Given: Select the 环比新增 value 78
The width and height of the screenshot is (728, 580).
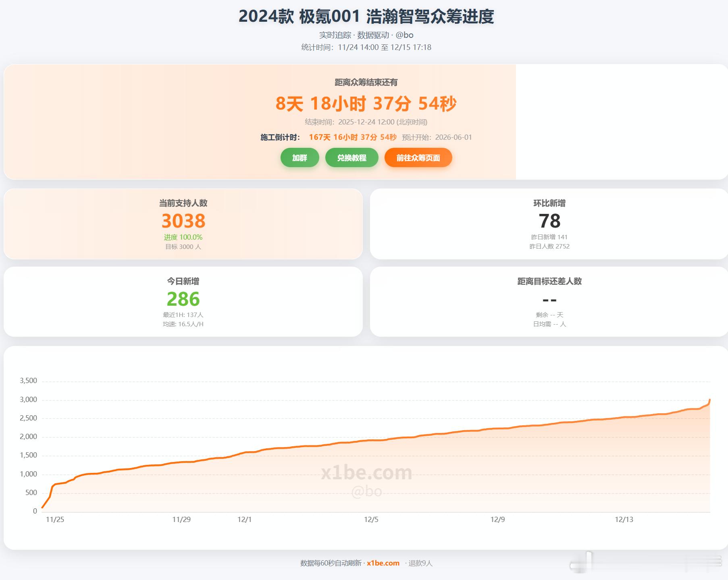Looking at the screenshot, I should pos(549,221).
